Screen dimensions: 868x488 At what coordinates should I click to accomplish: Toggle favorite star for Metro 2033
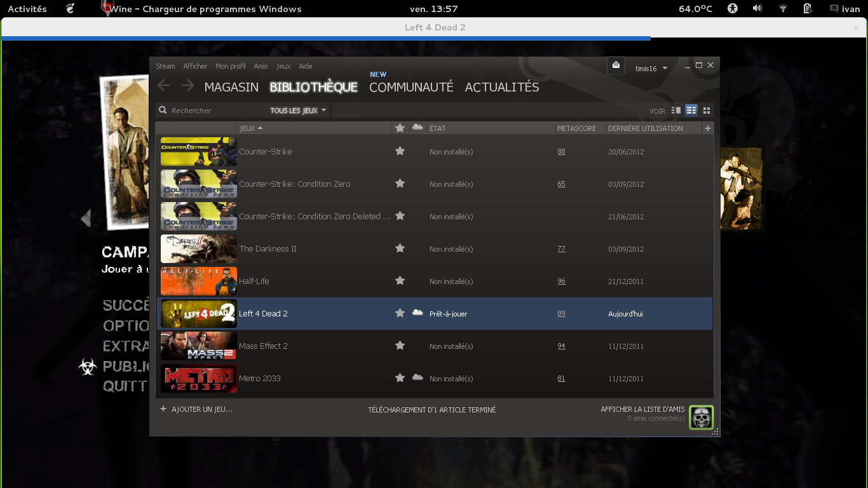click(400, 378)
